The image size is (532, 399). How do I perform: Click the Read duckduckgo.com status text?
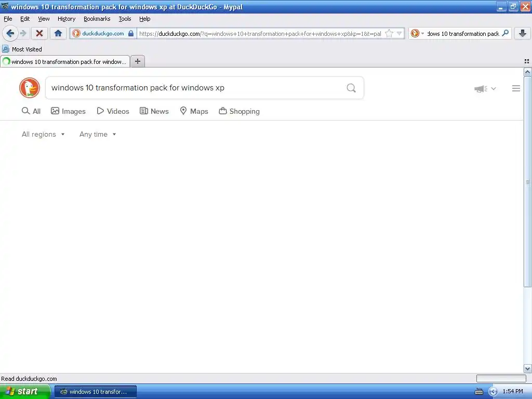click(x=29, y=379)
